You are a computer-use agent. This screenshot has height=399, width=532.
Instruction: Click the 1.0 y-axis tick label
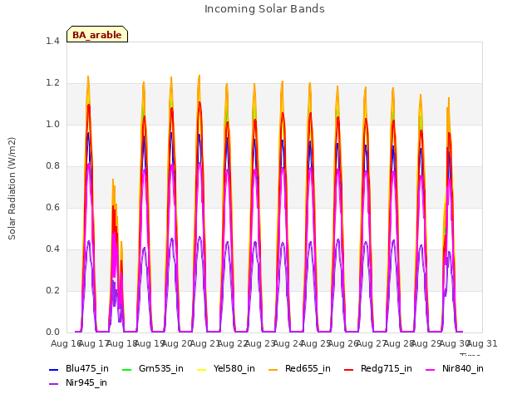(52, 124)
